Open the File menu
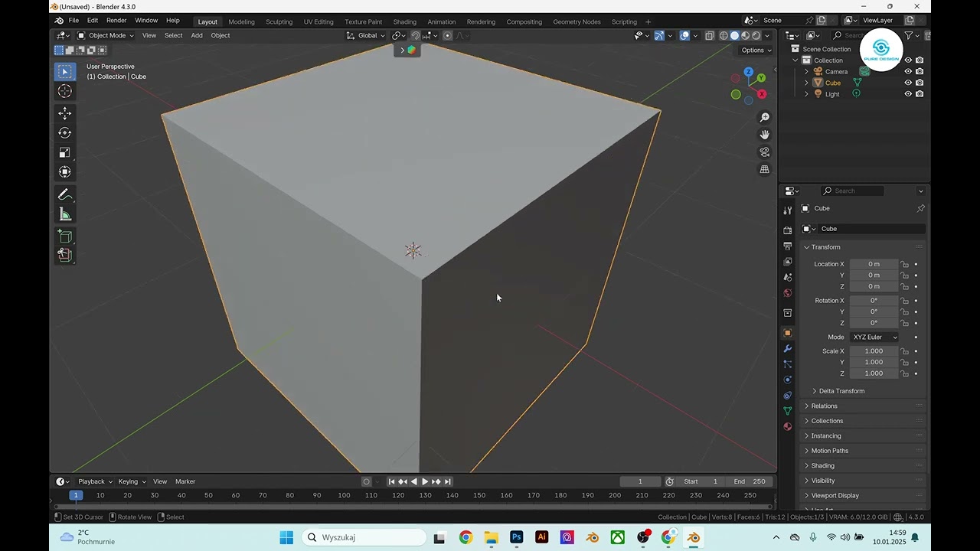 (x=73, y=21)
